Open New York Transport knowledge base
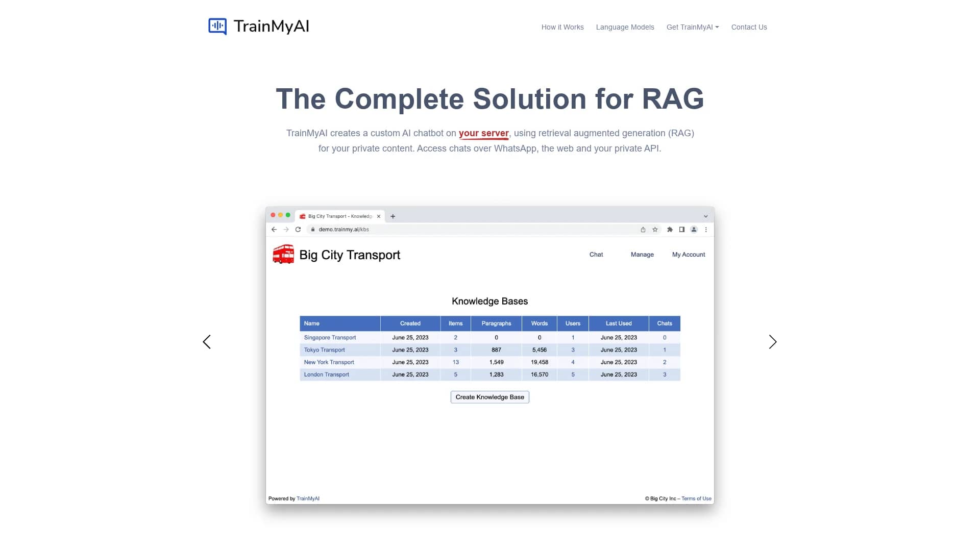This screenshot has width=980, height=551. point(329,362)
